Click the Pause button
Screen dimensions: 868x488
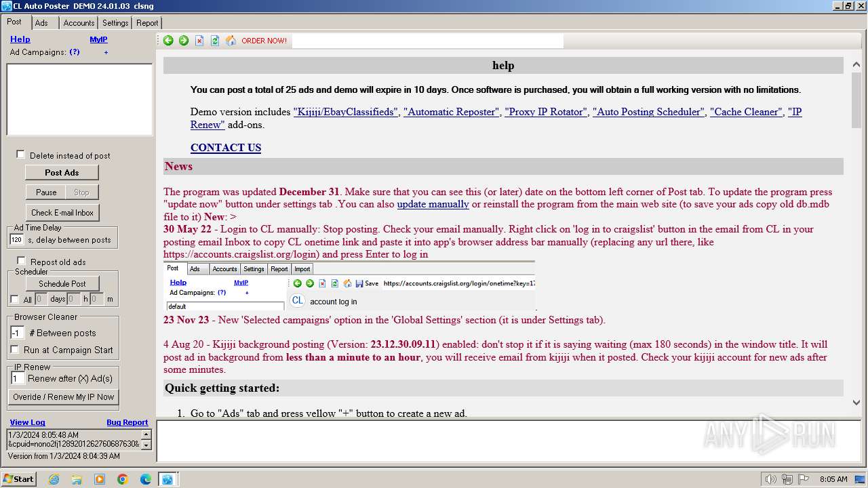(x=46, y=192)
